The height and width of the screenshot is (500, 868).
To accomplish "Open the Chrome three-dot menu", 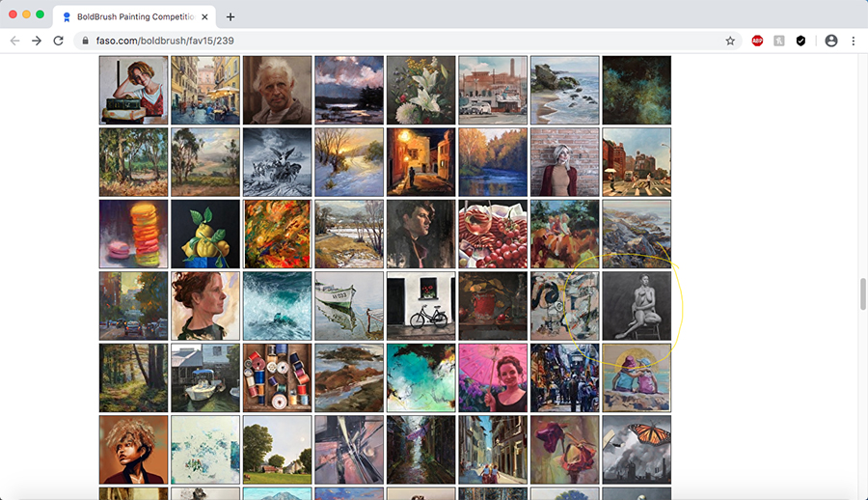I will 854,41.
